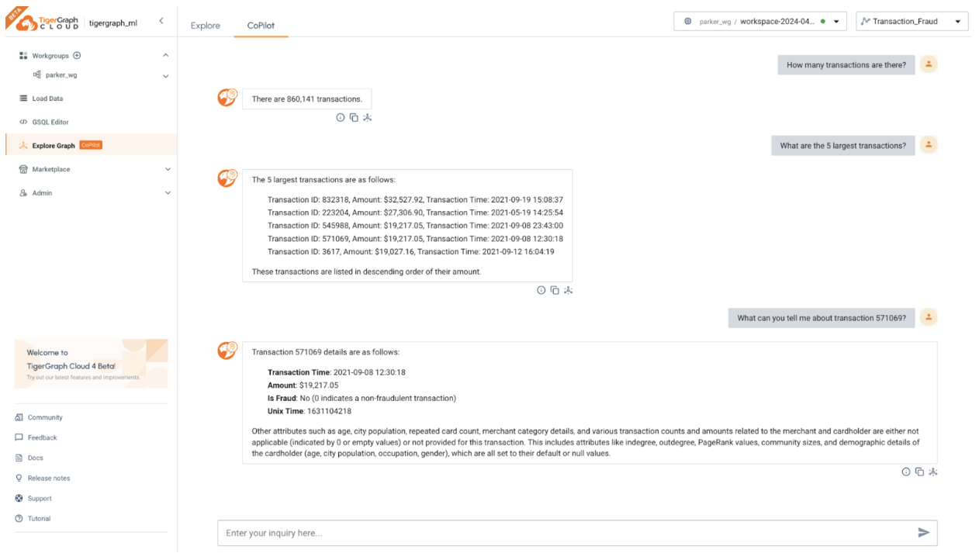Click the send inquiry arrow icon

click(x=924, y=533)
